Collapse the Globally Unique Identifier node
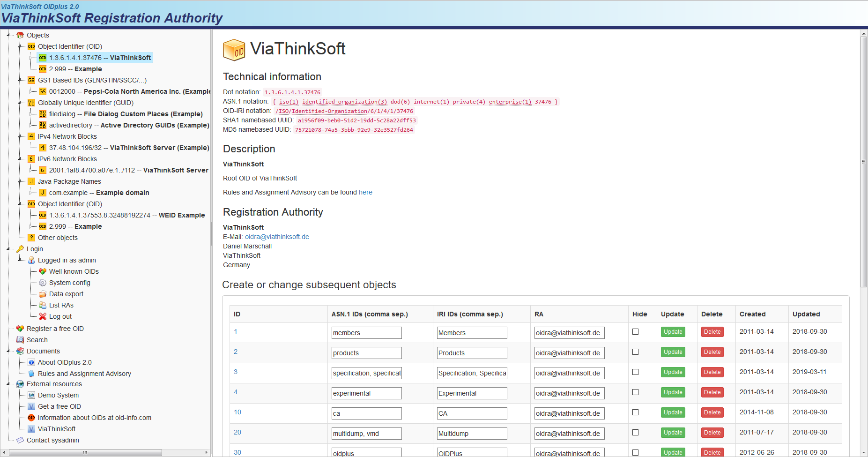Screen dimensions: 868x457 pyautogui.click(x=20, y=103)
